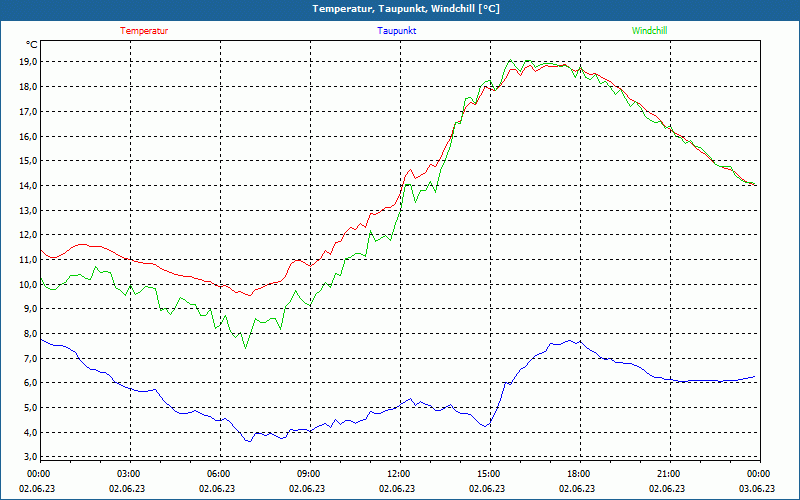The height and width of the screenshot is (500, 800).
Task: Click the 12:00 time axis label
Action: click(x=397, y=474)
